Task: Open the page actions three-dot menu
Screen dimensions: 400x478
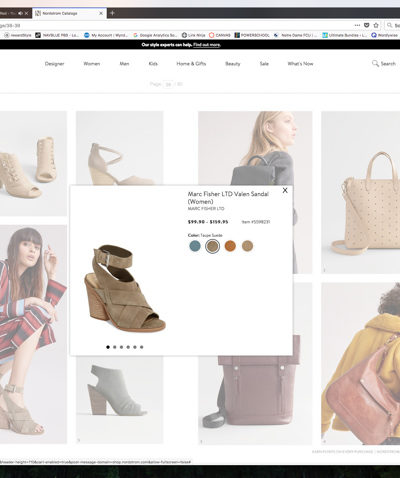Action: 357,25
